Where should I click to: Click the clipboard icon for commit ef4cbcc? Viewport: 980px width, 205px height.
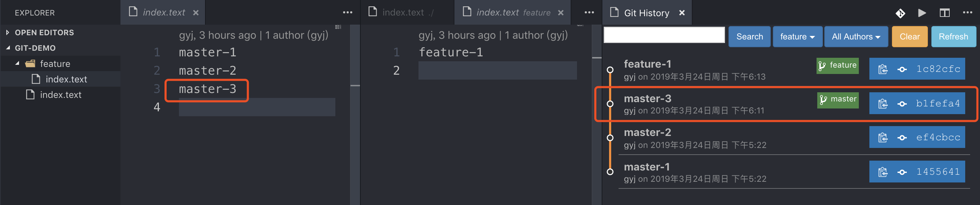(883, 138)
